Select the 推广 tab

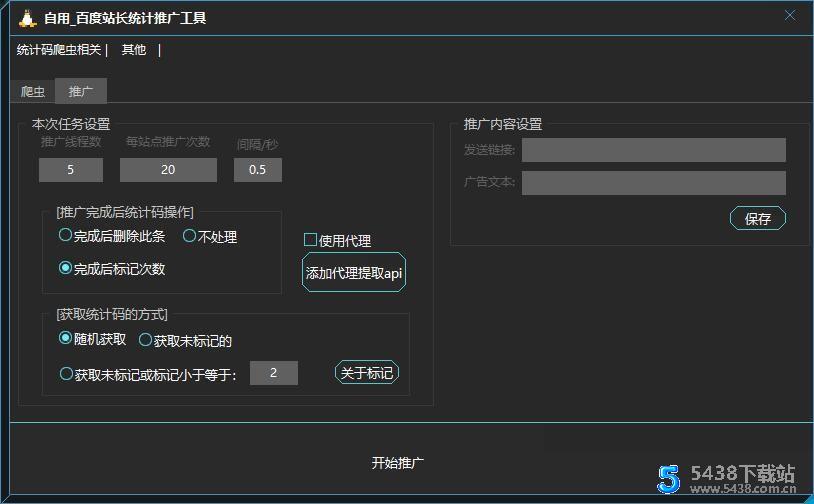click(x=81, y=92)
